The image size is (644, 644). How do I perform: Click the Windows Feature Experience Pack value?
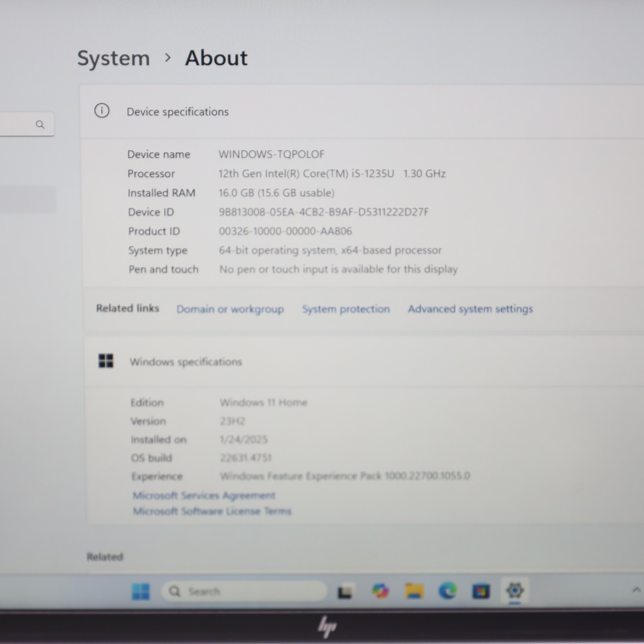click(x=345, y=476)
